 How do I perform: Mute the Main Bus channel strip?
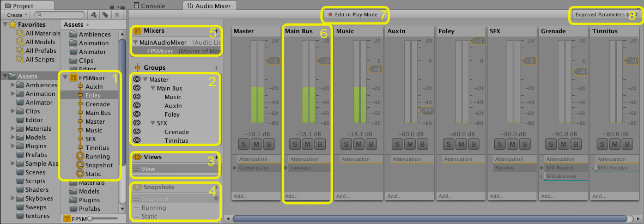(308, 144)
